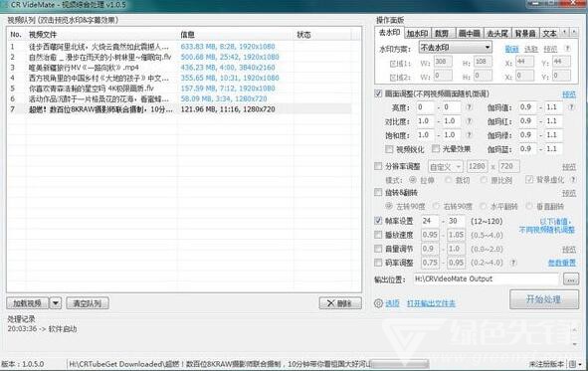
Task: Switch to the 加水印 tab
Action: tap(418, 34)
